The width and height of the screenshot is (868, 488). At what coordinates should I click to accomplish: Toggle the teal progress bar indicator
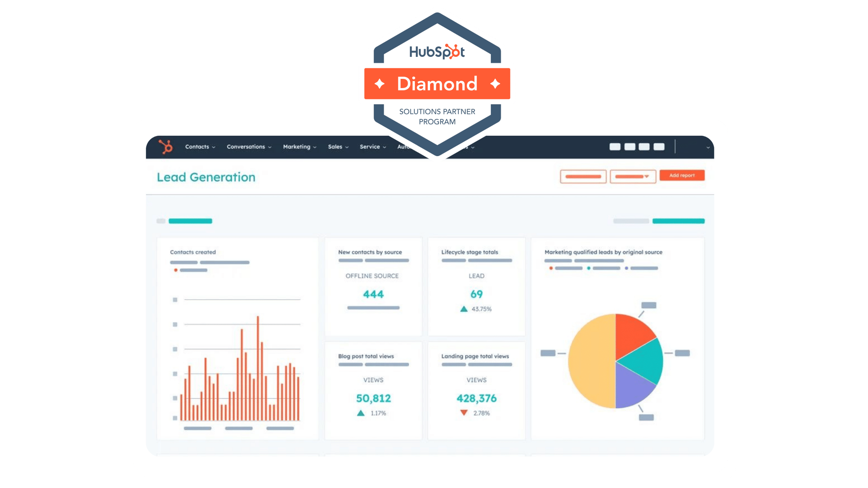pos(191,221)
